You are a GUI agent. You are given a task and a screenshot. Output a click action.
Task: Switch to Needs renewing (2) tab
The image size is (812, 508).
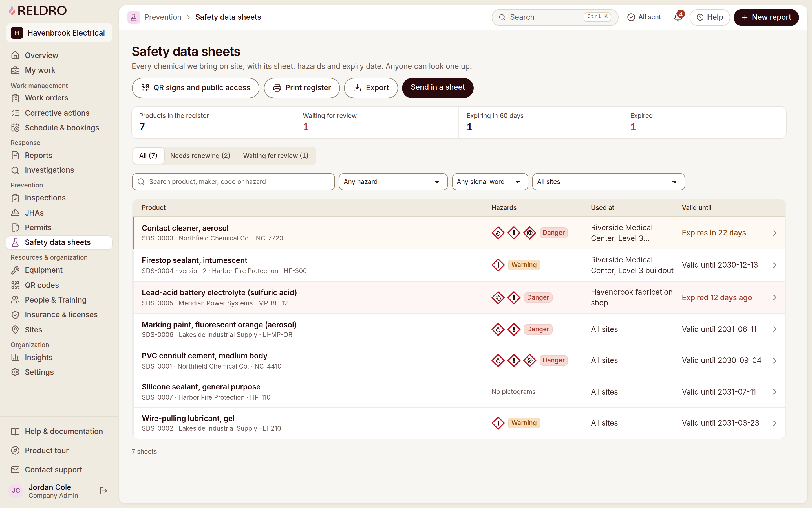(x=200, y=156)
